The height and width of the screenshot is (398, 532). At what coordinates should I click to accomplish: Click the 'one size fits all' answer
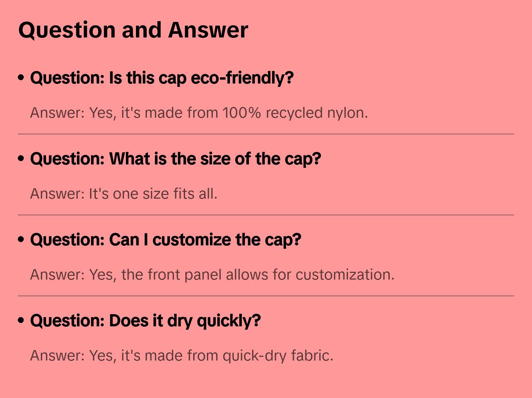124,194
